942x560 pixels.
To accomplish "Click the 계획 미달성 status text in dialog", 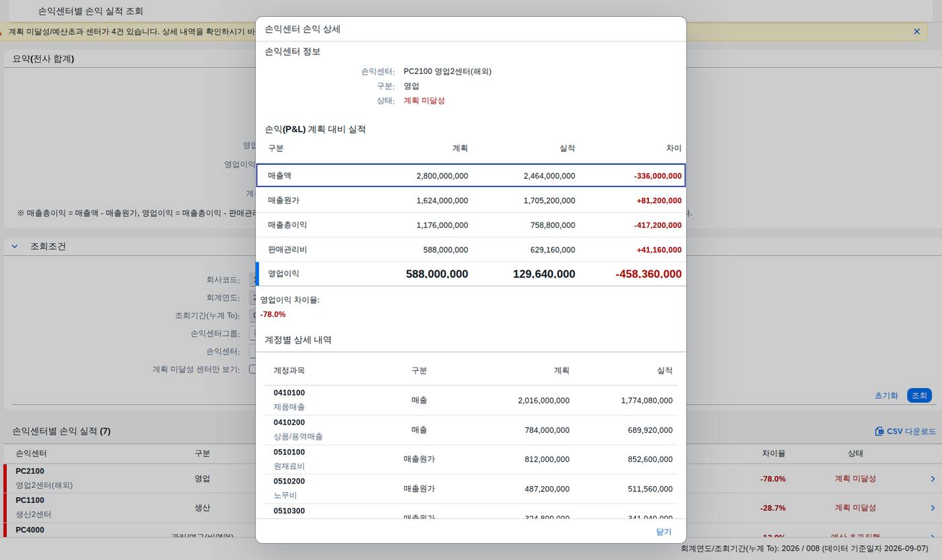I will (424, 101).
